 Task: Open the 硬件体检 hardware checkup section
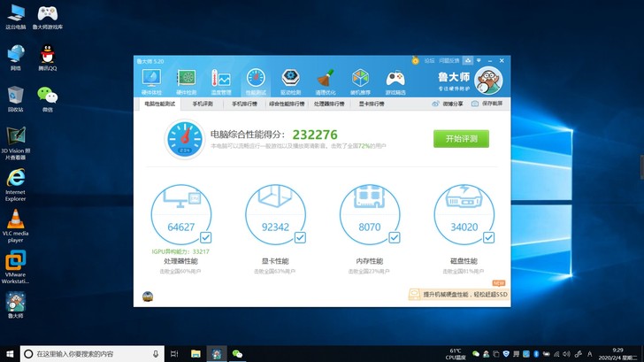click(x=151, y=81)
